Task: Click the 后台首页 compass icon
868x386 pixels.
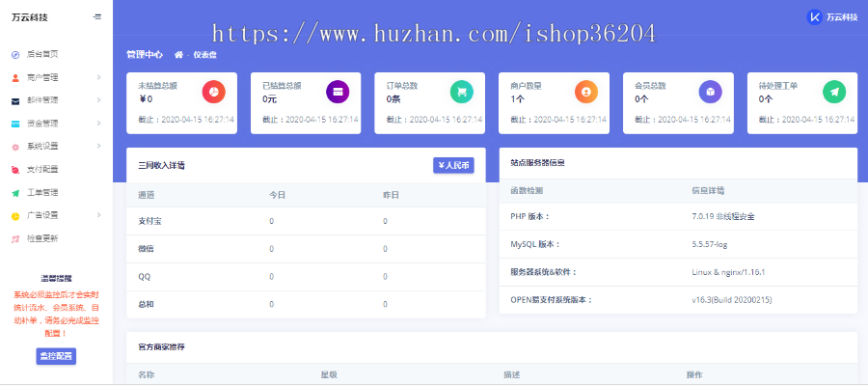Action: 15,54
